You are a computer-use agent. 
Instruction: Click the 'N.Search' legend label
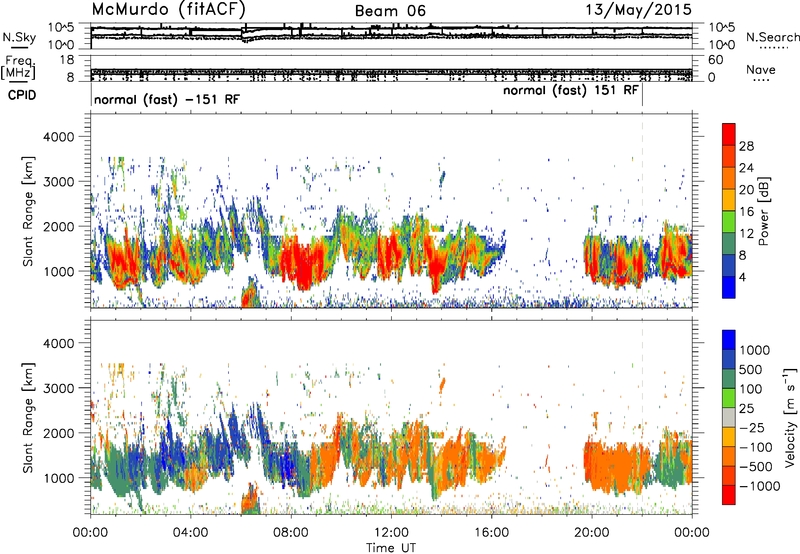coord(772,37)
